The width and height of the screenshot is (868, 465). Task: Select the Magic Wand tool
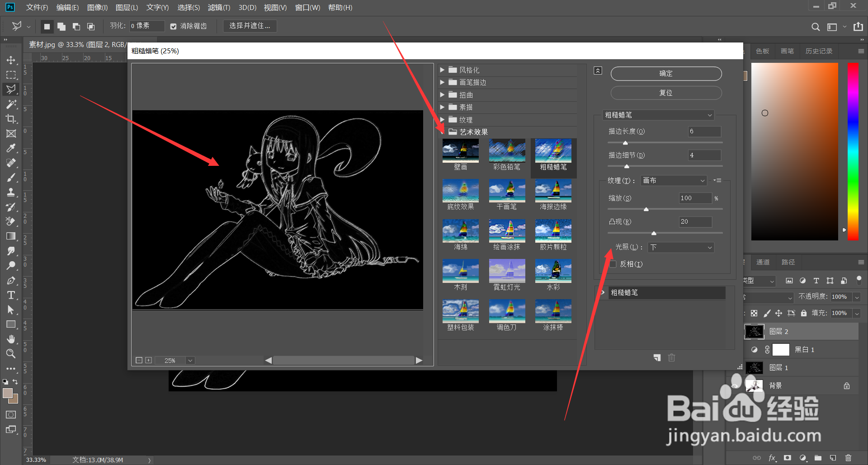(x=11, y=104)
